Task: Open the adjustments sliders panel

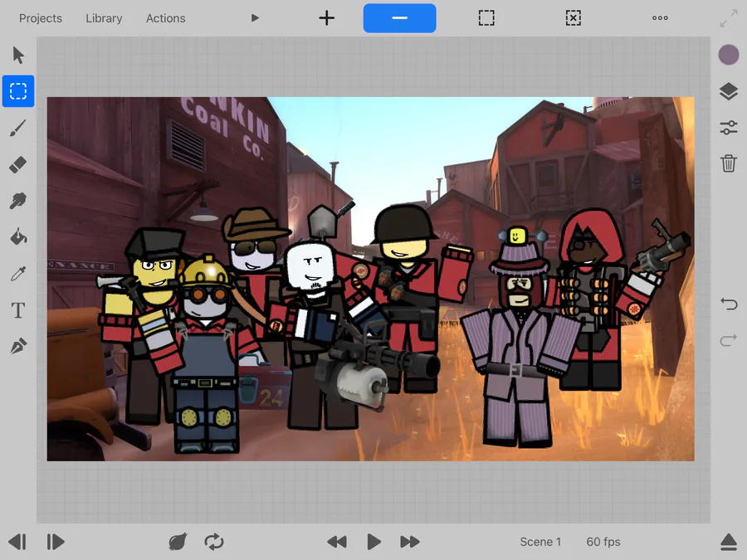Action: 729,127
